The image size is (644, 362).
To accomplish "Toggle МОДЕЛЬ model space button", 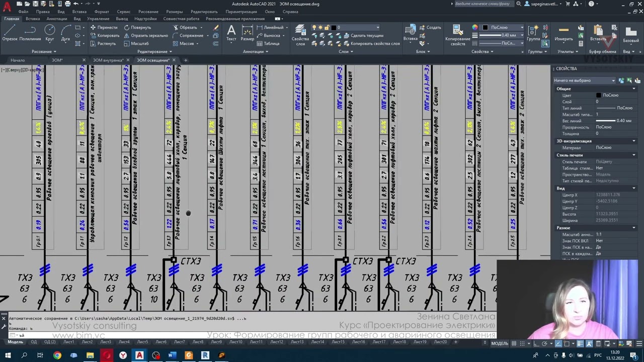I will (500, 343).
